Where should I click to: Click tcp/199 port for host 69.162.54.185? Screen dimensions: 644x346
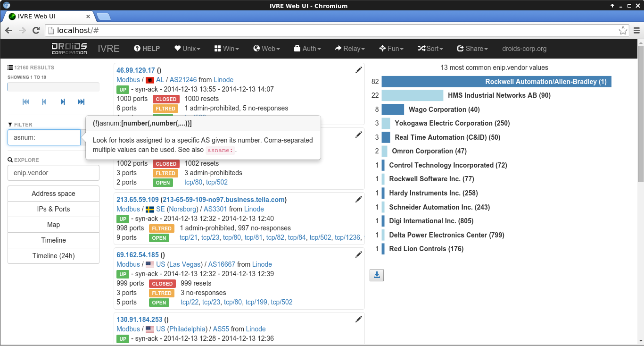[x=256, y=302]
